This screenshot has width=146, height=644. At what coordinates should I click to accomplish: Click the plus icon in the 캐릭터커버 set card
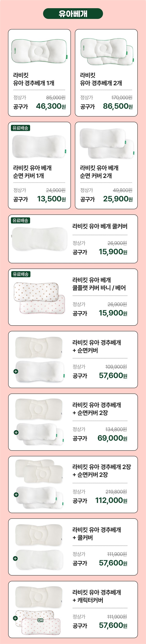coord(15,618)
